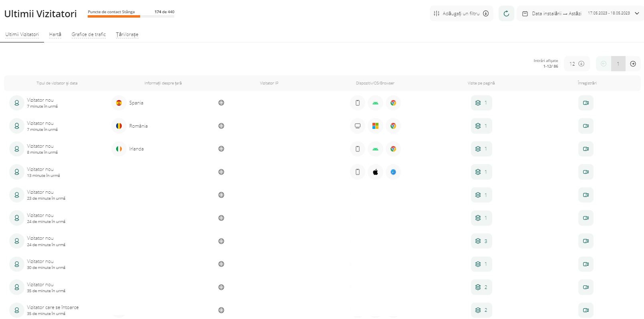Click the Android OS icon for Irlanda visitor
This screenshot has width=644, height=319.
[x=375, y=149]
